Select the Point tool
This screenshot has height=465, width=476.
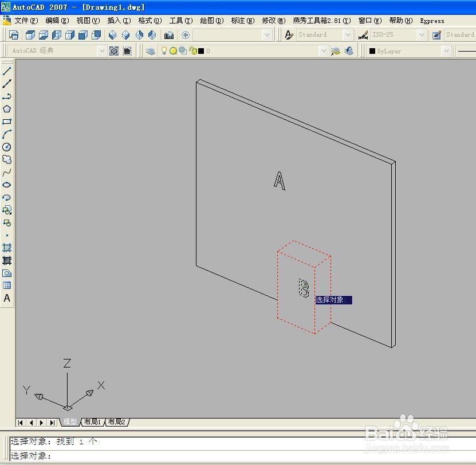coord(7,235)
